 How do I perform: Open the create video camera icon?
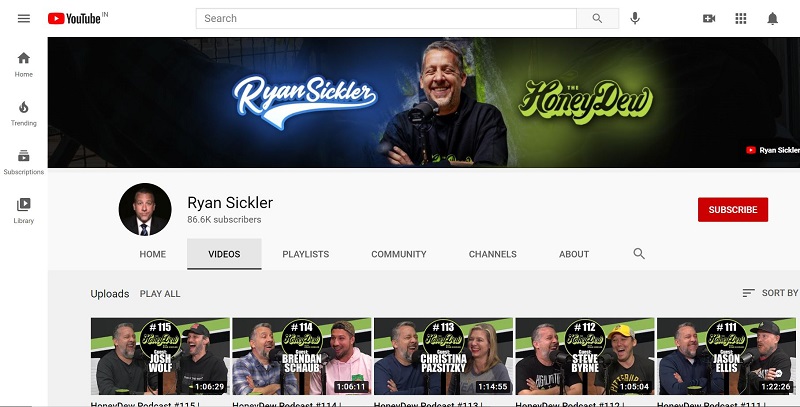pos(709,18)
